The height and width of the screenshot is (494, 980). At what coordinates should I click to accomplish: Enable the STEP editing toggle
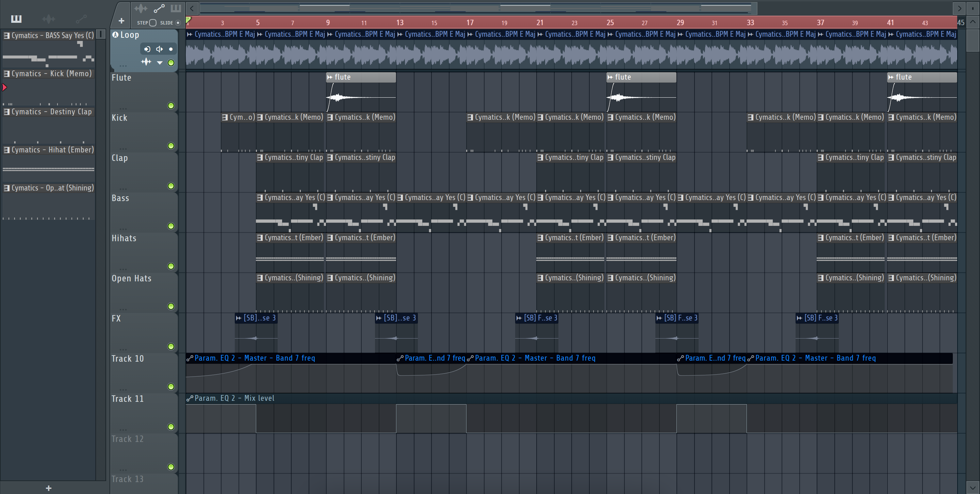pos(153,23)
